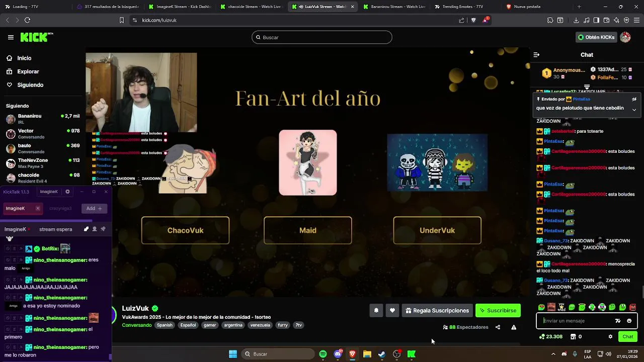Viewport: 644px width, 362px height.
Task: Click the spanish tag under stream title
Action: tap(164, 325)
